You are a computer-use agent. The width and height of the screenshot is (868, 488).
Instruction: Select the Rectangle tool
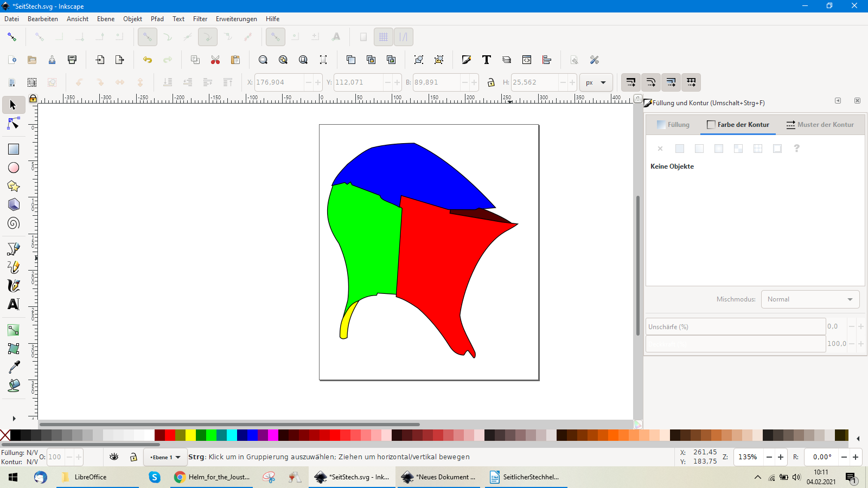[14, 149]
